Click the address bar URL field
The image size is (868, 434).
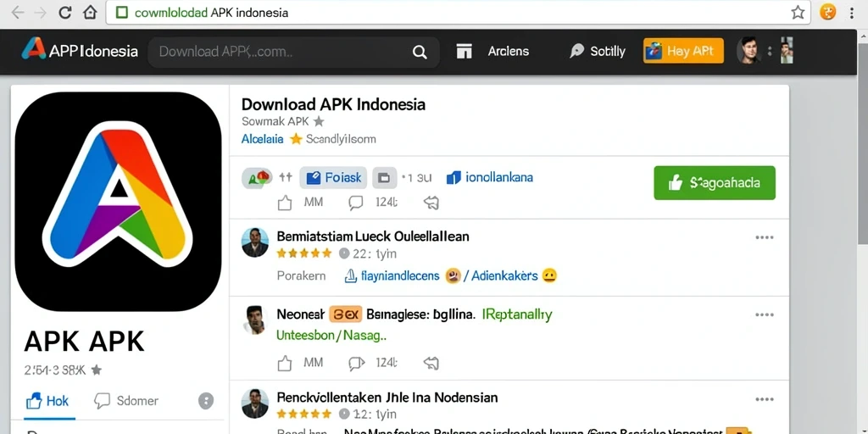[459, 12]
